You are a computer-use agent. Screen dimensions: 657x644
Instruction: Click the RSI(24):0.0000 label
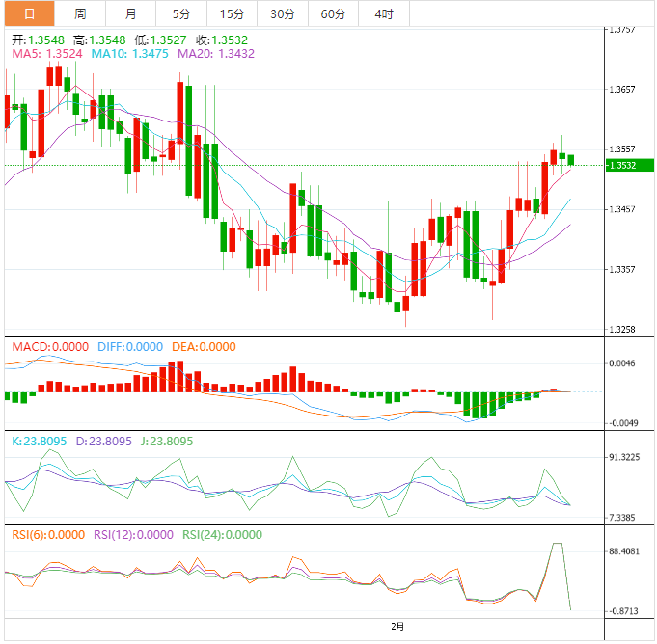point(223,535)
